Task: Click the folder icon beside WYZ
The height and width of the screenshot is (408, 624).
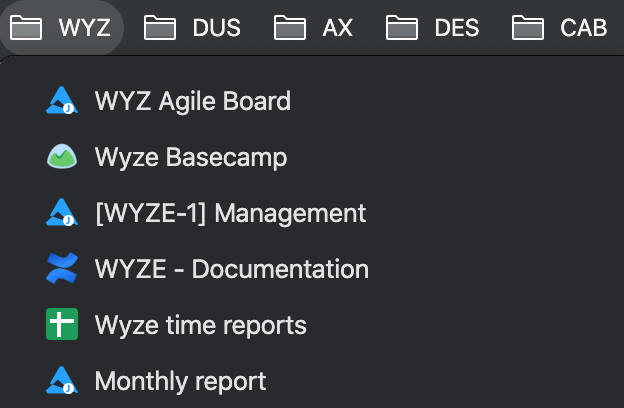Action: tap(26, 27)
